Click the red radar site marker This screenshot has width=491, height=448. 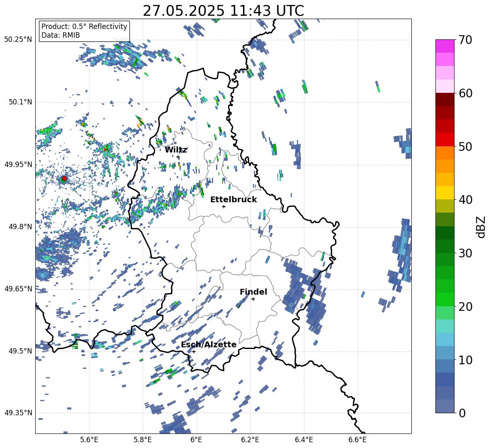tap(64, 179)
